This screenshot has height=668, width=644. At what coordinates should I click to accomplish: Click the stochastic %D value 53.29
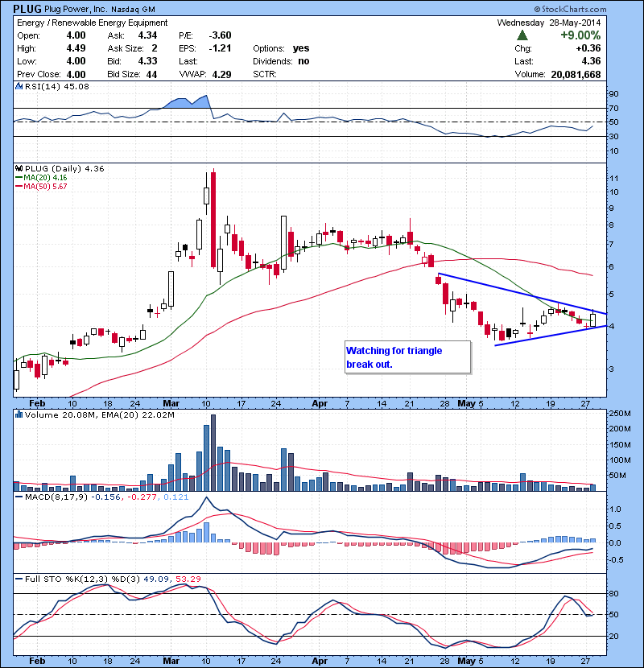[188, 579]
